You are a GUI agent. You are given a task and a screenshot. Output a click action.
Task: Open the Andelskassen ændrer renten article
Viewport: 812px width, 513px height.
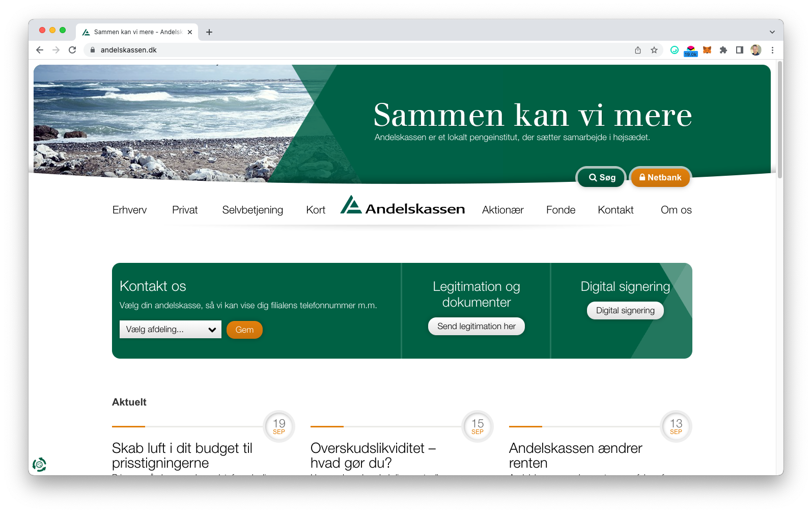575,455
